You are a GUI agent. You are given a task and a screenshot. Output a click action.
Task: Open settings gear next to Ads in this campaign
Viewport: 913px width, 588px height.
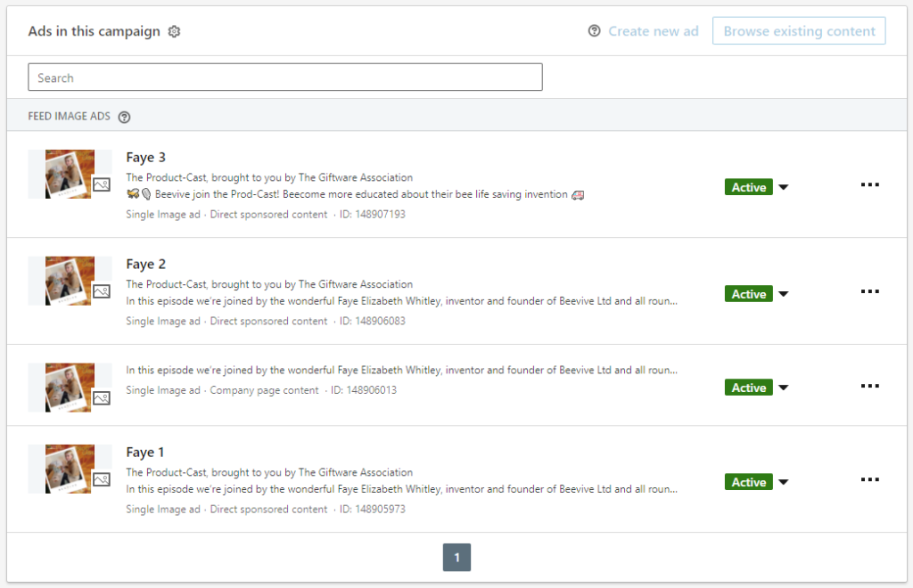174,31
